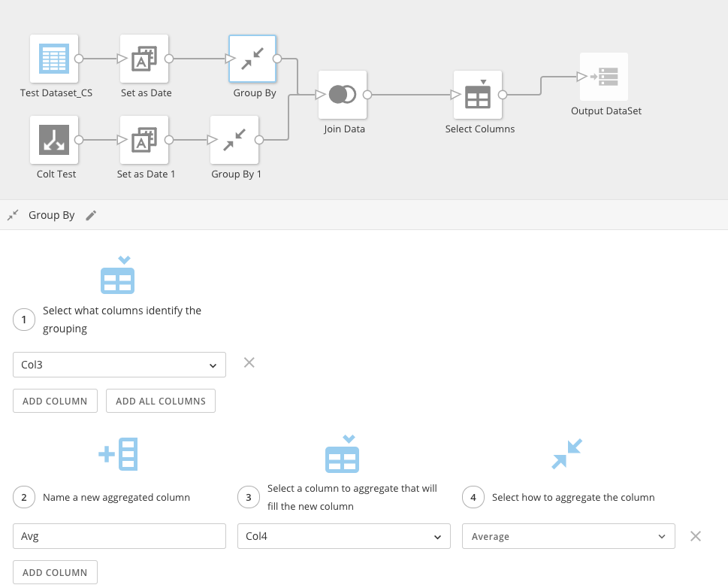Open the Join Data node
728x588 pixels.
tap(343, 94)
